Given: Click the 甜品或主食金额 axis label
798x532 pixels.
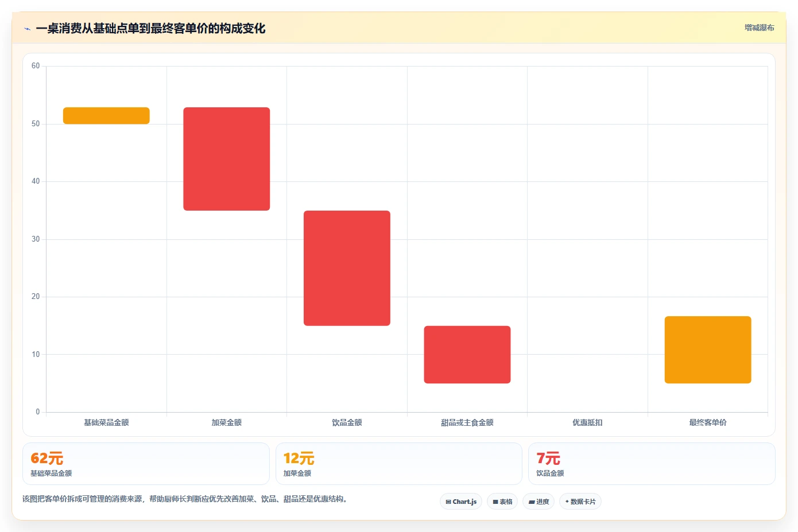Looking at the screenshot, I should 467,422.
